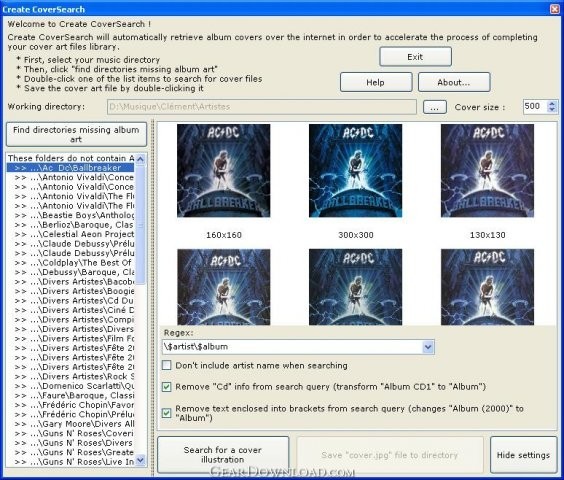Select second-row left AC/DC cover thumbnail
The width and height of the screenshot is (564, 480).
tap(223, 287)
